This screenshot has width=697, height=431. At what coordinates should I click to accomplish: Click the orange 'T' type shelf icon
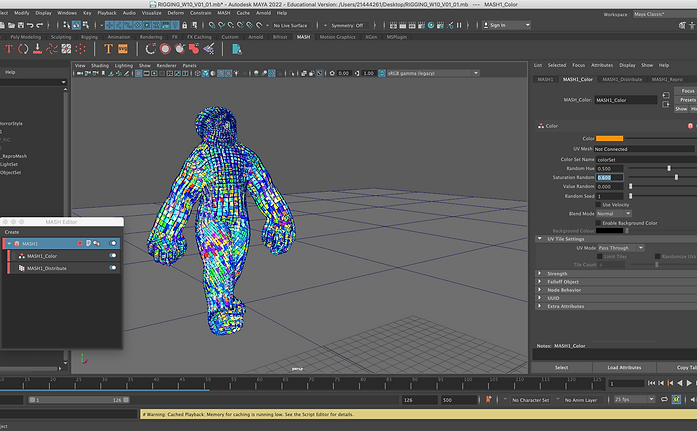(x=108, y=49)
